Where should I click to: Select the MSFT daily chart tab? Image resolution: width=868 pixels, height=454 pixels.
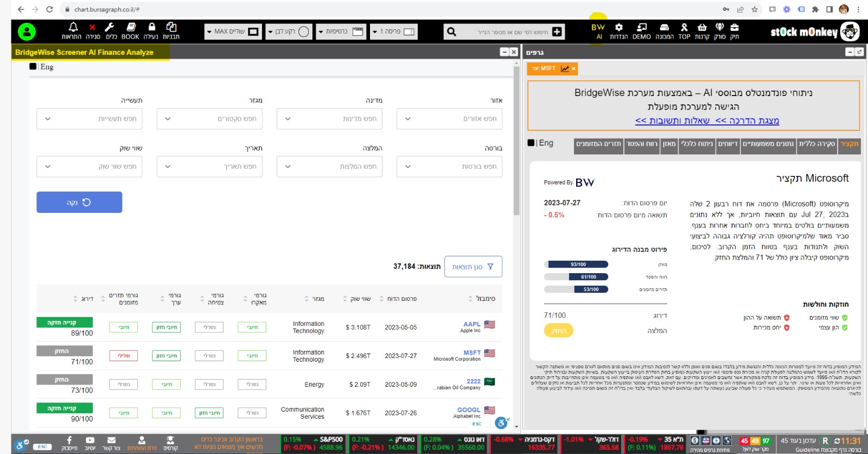click(x=548, y=68)
